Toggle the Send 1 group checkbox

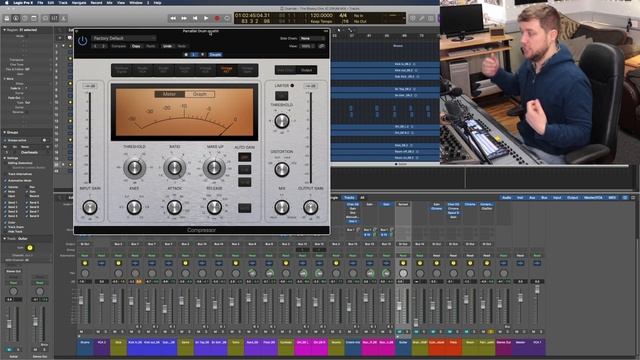click(x=5, y=202)
